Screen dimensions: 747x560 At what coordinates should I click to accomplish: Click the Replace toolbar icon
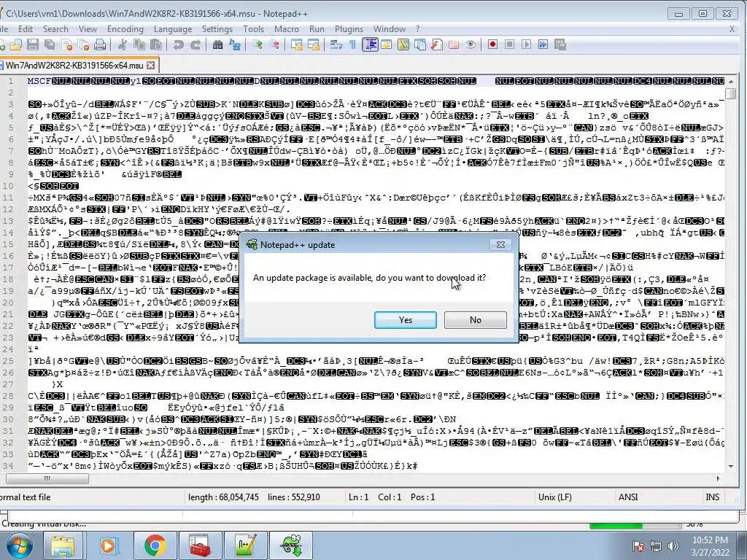coord(235,44)
